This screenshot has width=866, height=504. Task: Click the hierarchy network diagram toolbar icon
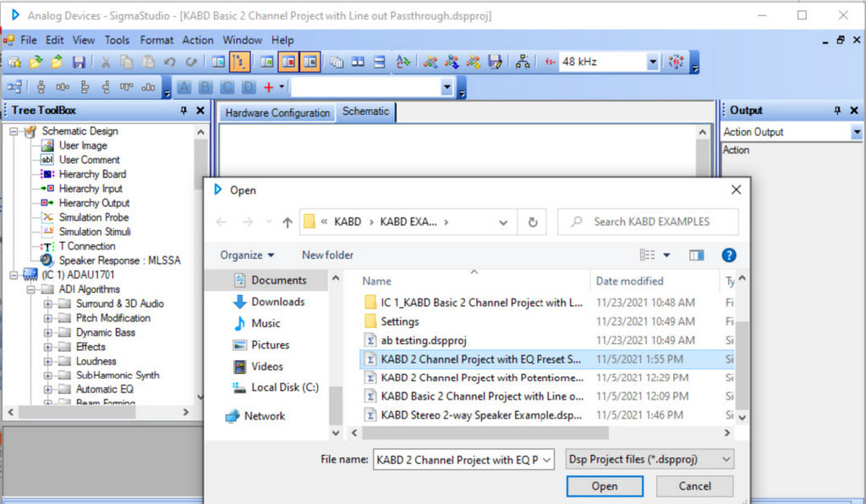coord(523,62)
